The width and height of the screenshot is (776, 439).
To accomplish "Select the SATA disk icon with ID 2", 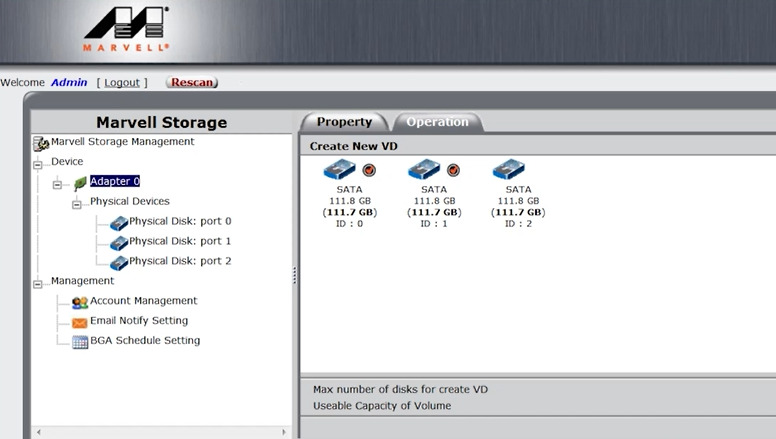I will point(509,169).
